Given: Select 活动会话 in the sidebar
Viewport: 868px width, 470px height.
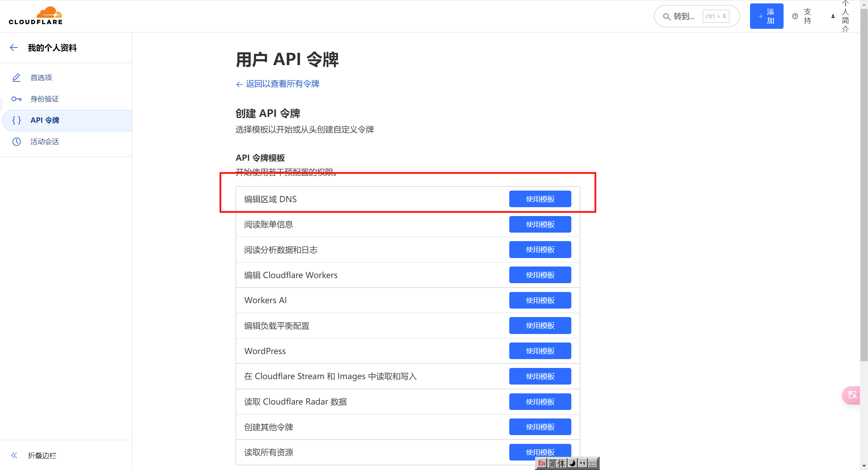Looking at the screenshot, I should (x=45, y=142).
